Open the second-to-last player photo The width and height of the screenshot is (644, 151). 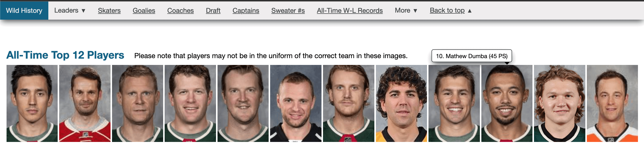tap(559, 103)
